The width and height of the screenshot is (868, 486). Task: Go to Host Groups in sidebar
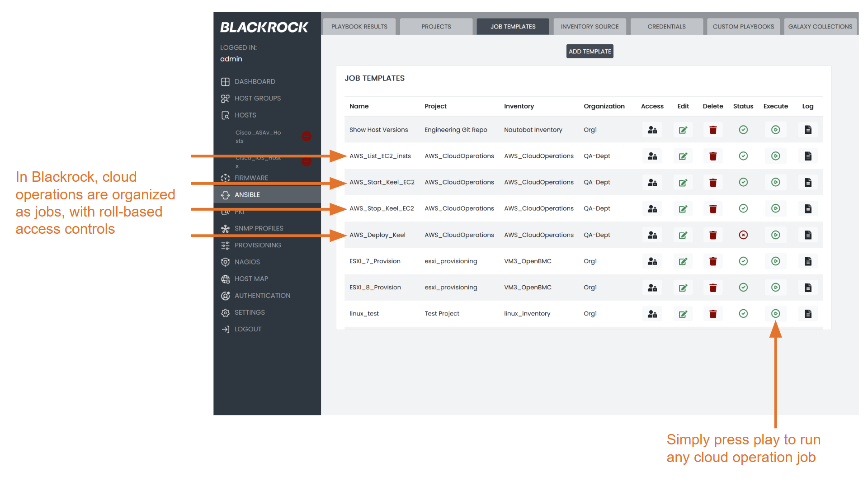point(257,98)
